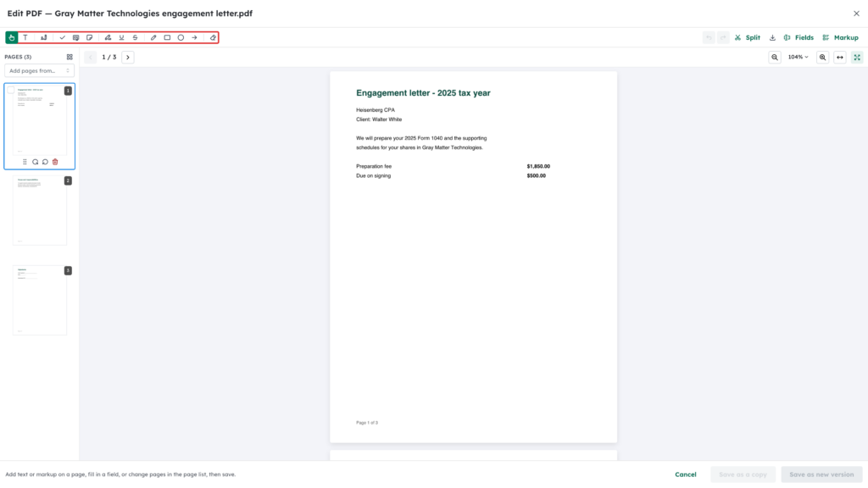
Task: Click the 'PAGES (3)' panel header
Action: pyautogui.click(x=19, y=57)
